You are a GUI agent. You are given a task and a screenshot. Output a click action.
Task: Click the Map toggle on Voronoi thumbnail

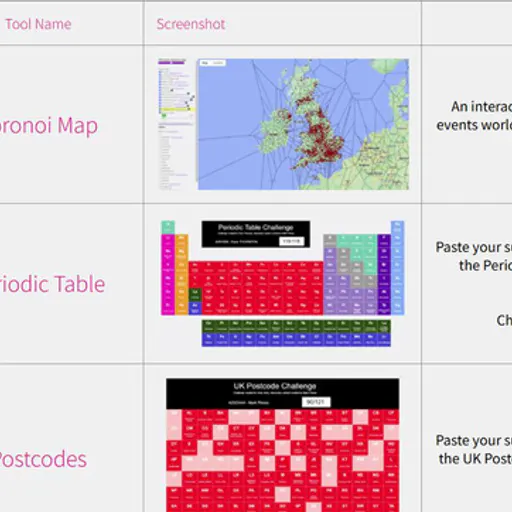tap(205, 63)
